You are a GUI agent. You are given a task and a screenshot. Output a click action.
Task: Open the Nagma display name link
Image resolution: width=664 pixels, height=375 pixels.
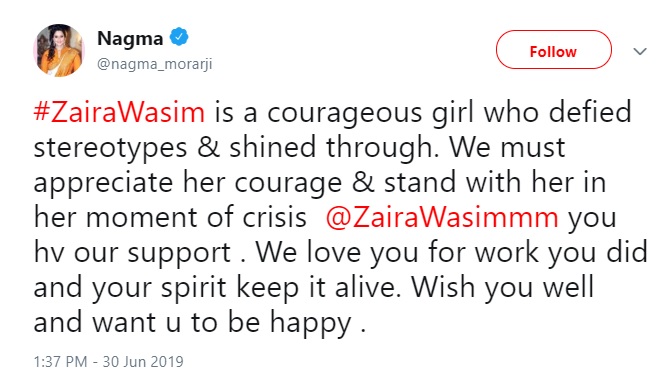130,39
